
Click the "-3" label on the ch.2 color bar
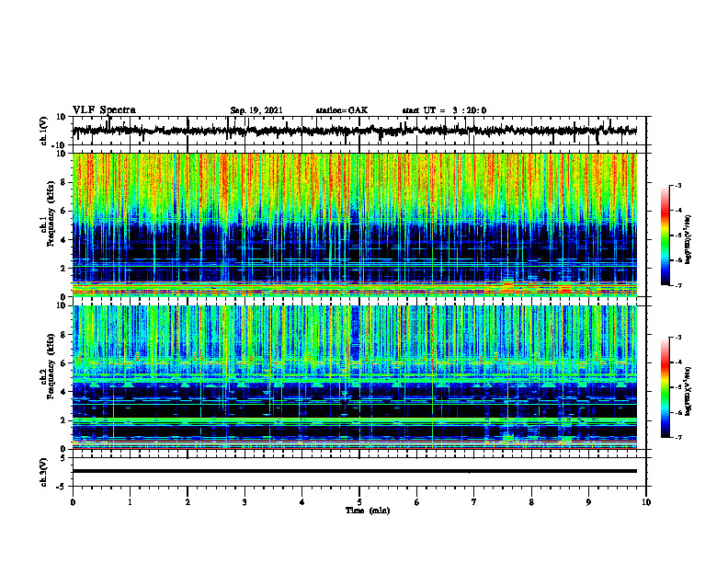click(678, 338)
